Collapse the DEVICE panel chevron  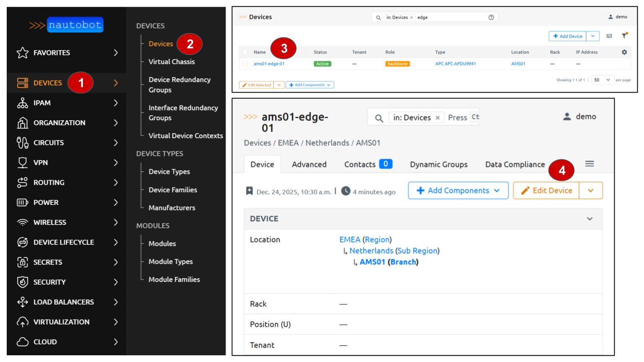pyautogui.click(x=589, y=219)
